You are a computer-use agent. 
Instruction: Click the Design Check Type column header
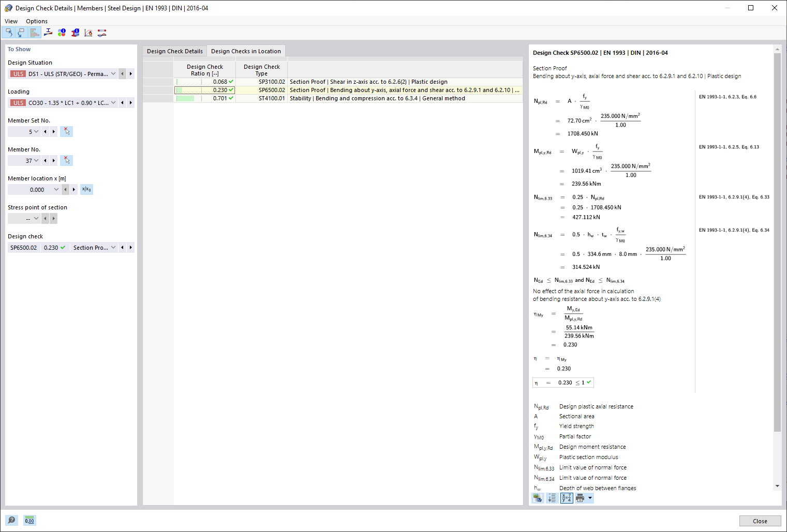(x=262, y=70)
